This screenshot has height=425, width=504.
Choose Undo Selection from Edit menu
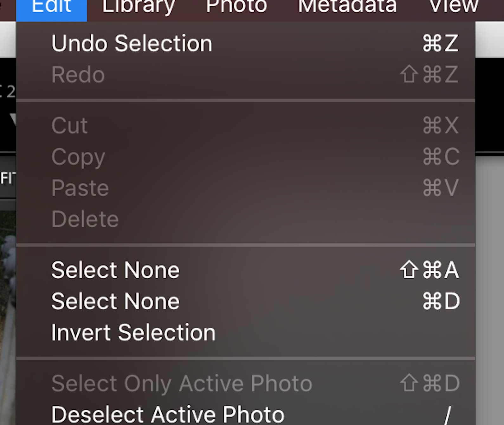click(x=132, y=43)
